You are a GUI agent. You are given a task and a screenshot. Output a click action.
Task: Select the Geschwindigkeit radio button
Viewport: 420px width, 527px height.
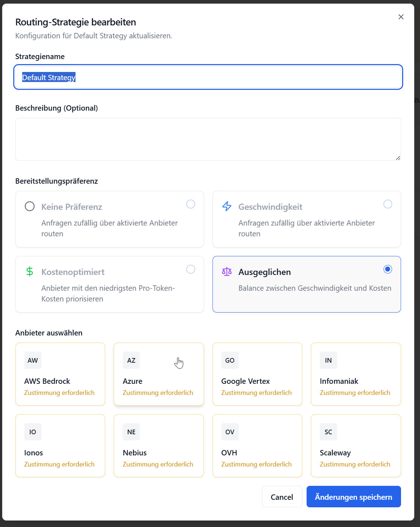click(x=388, y=204)
